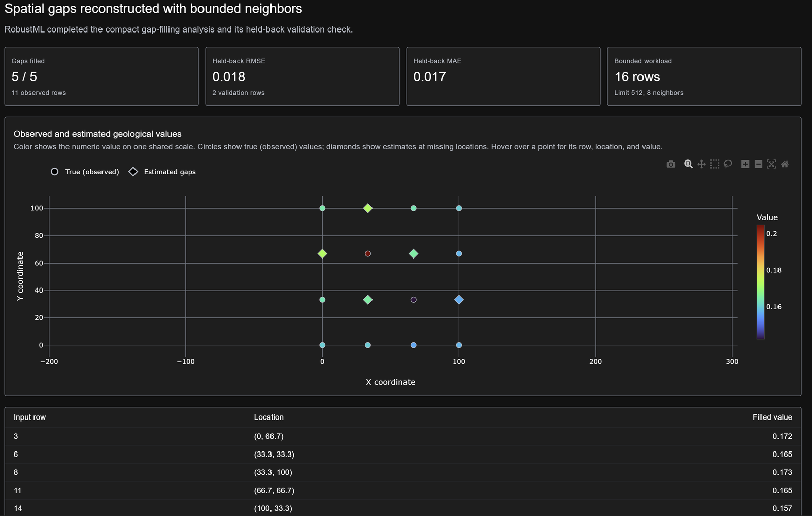Viewport: 812px width, 516px height.
Task: Click input row "11" in the table
Action: point(18,490)
